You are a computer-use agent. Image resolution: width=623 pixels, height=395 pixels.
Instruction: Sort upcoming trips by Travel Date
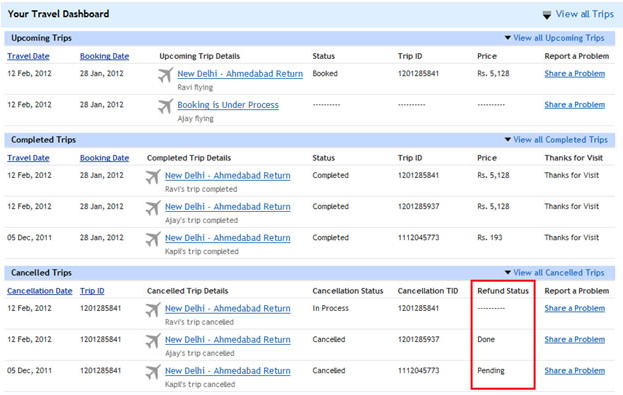(x=28, y=56)
